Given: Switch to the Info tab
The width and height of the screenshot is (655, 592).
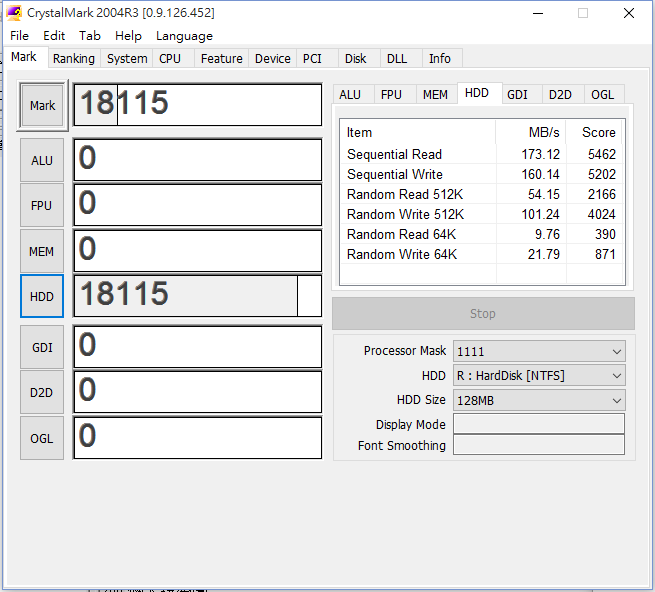Looking at the screenshot, I should click(440, 58).
